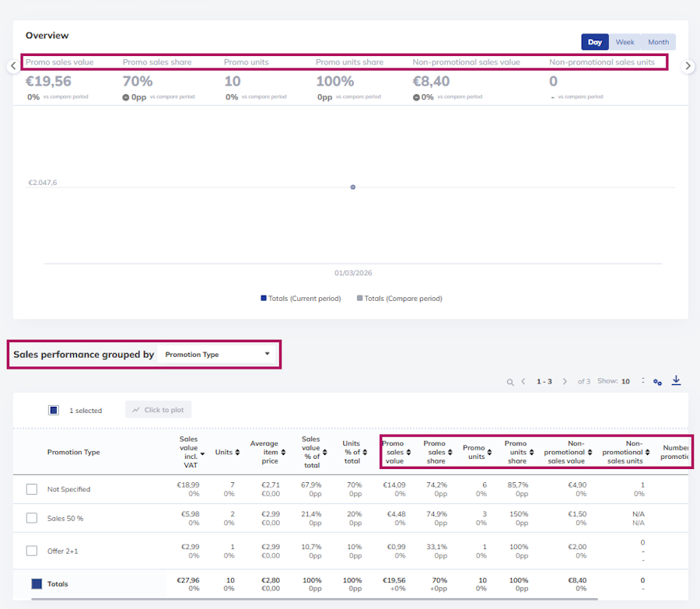Change the Show rows count stepper

643,380
